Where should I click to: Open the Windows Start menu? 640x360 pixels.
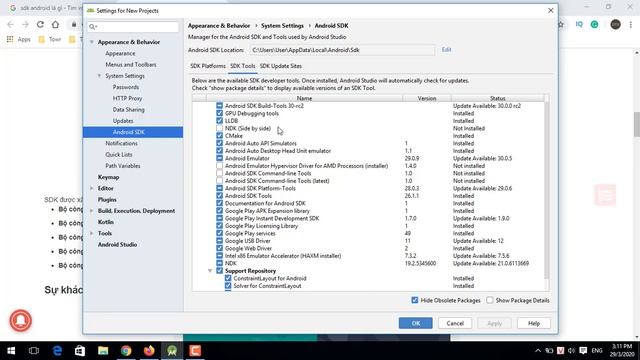11,351
